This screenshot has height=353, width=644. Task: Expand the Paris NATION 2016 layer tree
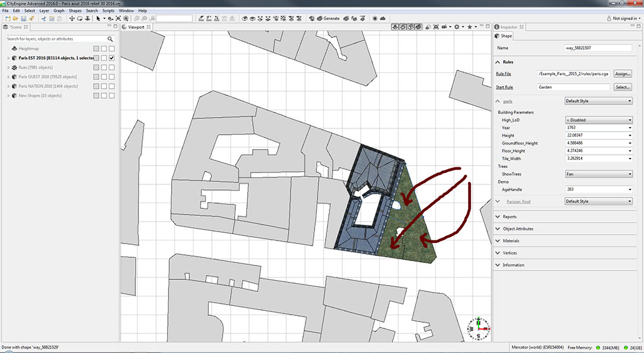pos(8,87)
